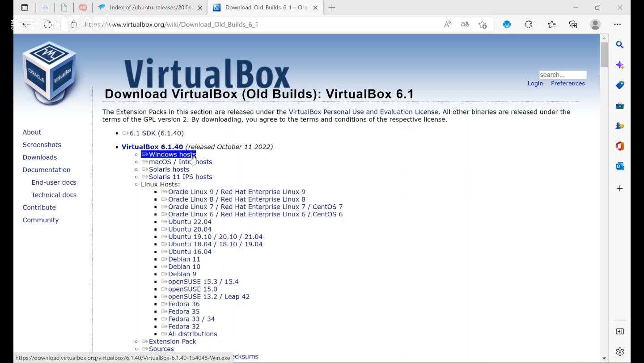Click the Read aloud icon
The height and width of the screenshot is (363, 644).
pyautogui.click(x=448, y=25)
